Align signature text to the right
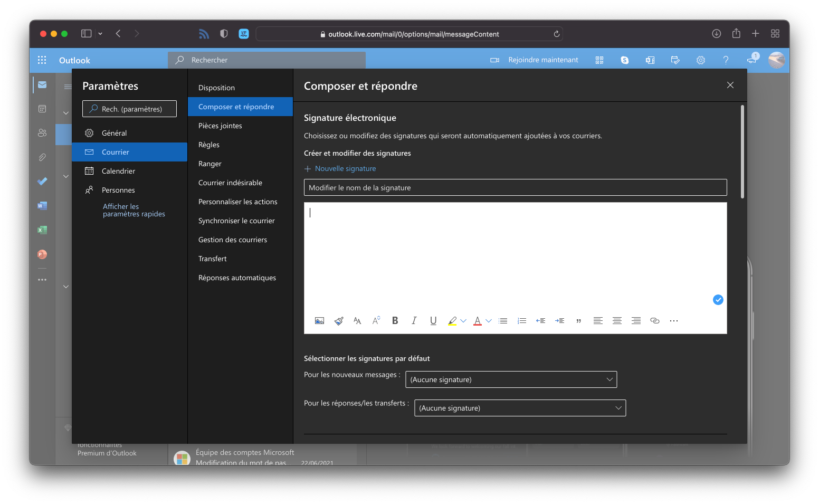This screenshot has height=504, width=819. (636, 321)
